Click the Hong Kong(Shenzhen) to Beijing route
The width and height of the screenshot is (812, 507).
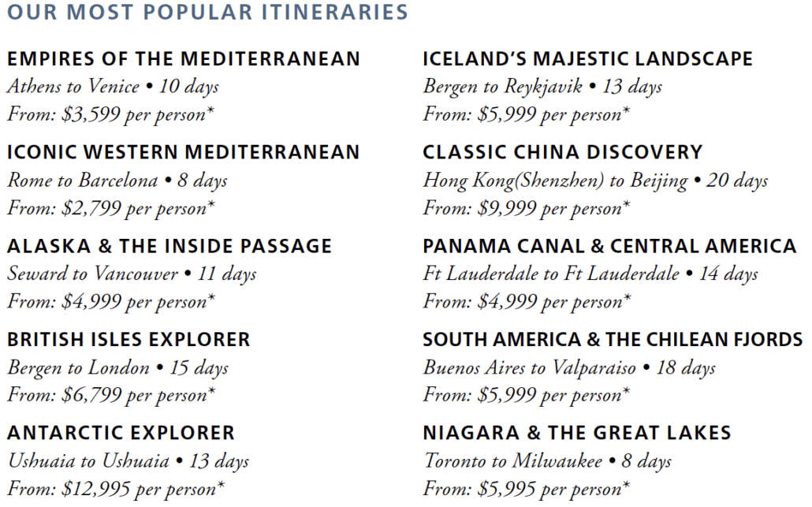tap(595, 181)
